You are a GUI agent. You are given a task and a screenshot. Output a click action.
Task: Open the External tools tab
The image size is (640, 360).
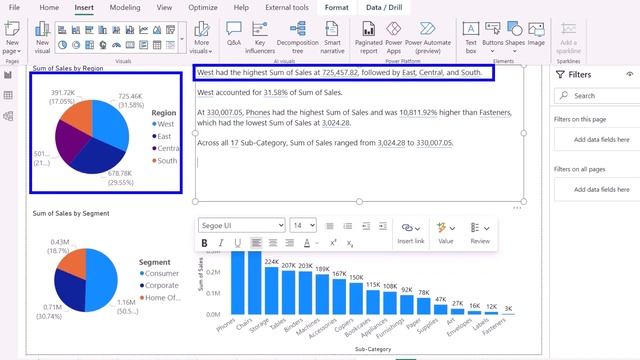click(287, 7)
